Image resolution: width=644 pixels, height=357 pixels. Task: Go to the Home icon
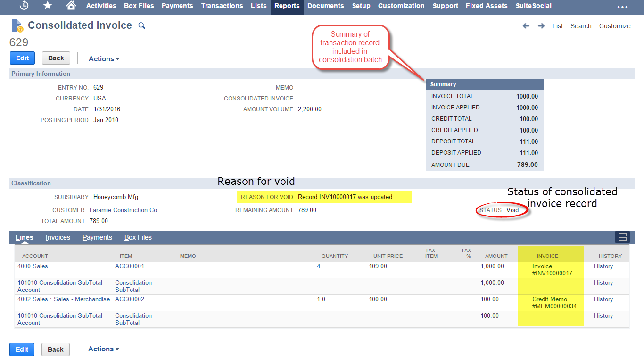(x=71, y=6)
